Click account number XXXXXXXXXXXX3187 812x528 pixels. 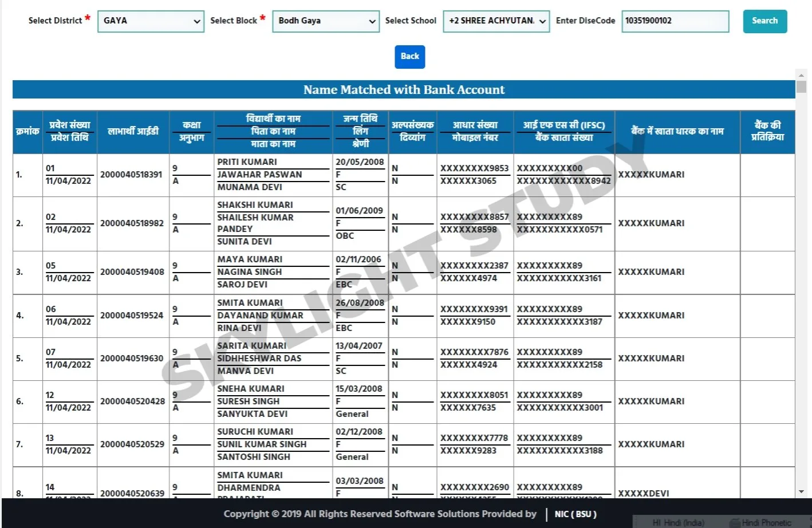559,322
